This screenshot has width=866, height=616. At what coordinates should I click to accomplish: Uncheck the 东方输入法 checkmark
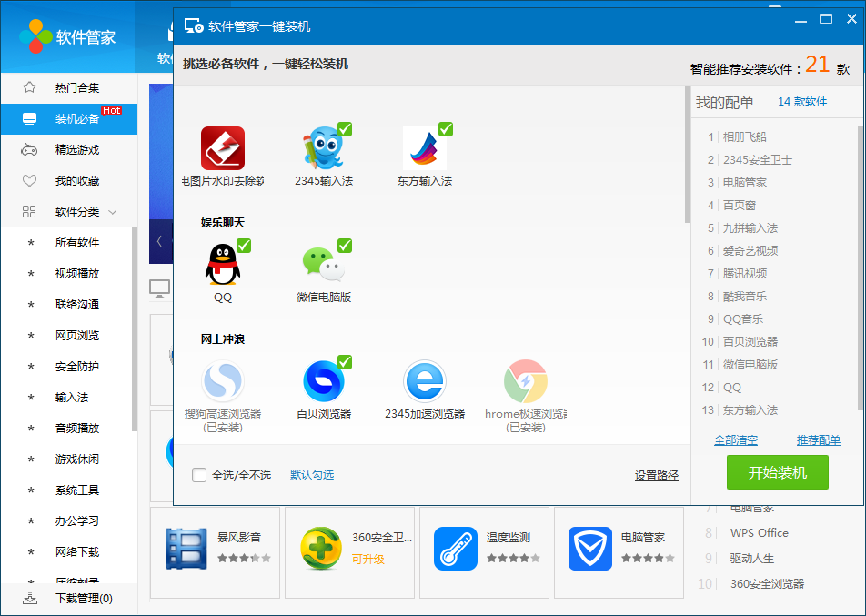[x=446, y=128]
